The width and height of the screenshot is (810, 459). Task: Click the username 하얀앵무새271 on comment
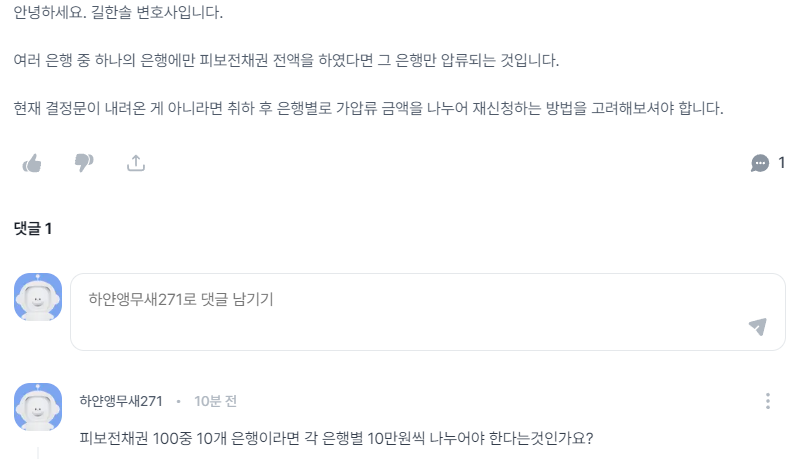click(x=121, y=401)
